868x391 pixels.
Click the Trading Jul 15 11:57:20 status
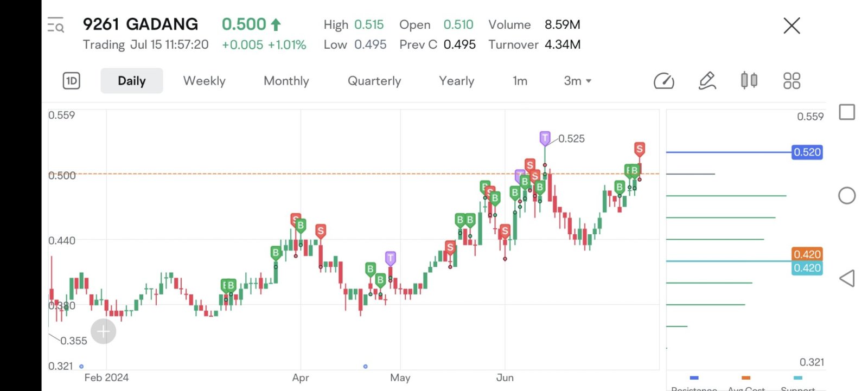coord(145,44)
